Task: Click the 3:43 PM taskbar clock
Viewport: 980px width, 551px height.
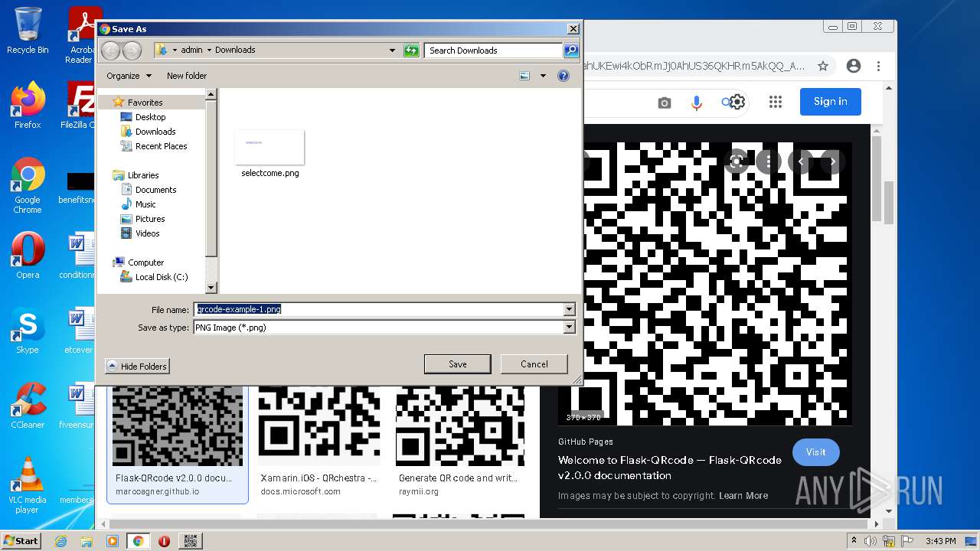Action: pyautogui.click(x=940, y=541)
